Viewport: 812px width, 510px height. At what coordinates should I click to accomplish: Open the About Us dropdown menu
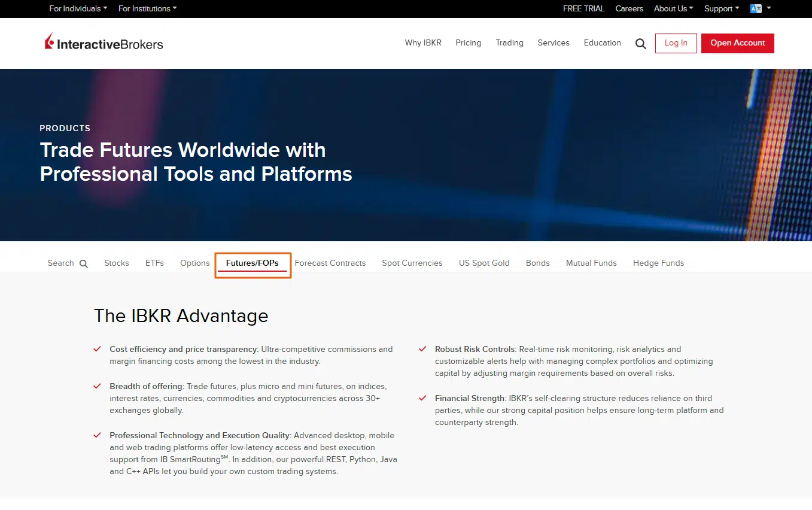[673, 8]
